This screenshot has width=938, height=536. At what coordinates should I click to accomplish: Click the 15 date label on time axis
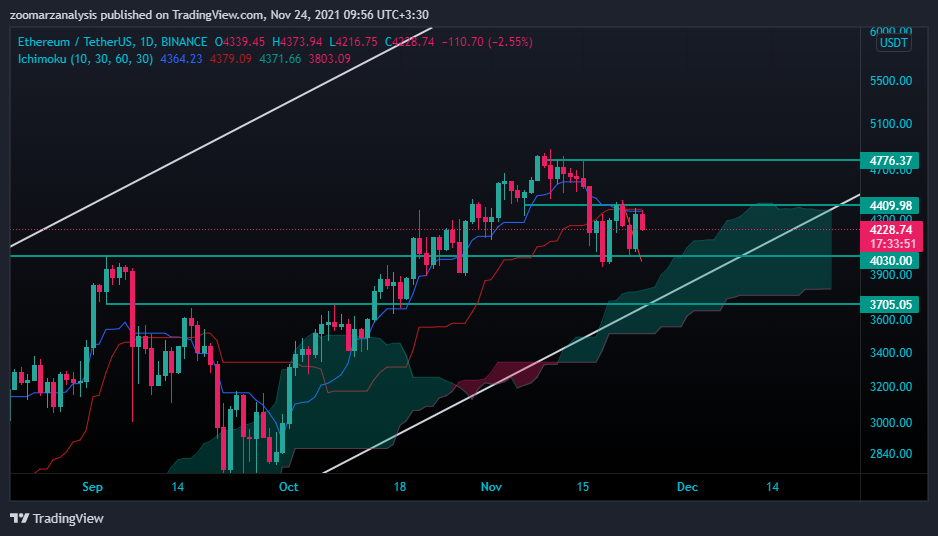click(x=583, y=487)
